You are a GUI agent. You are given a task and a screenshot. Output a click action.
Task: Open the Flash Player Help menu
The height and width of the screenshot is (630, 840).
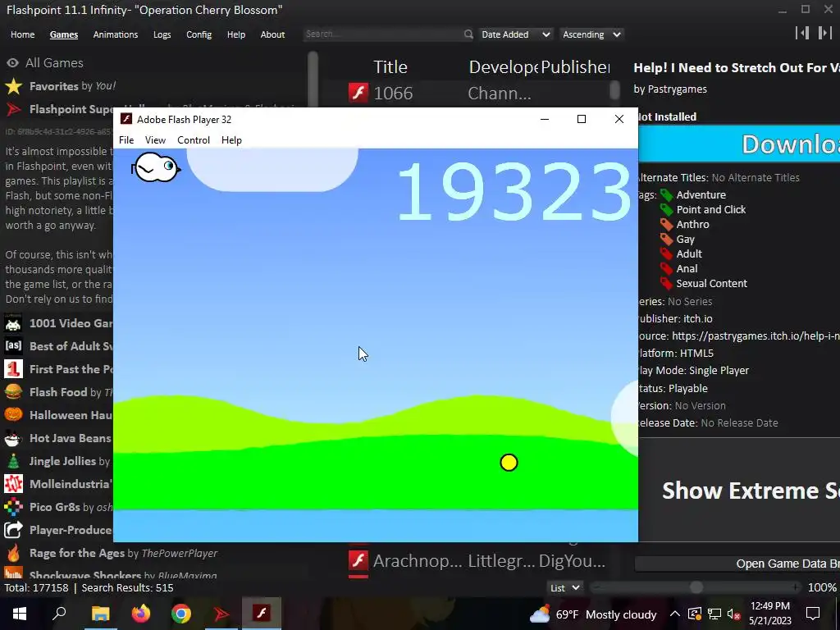(231, 139)
